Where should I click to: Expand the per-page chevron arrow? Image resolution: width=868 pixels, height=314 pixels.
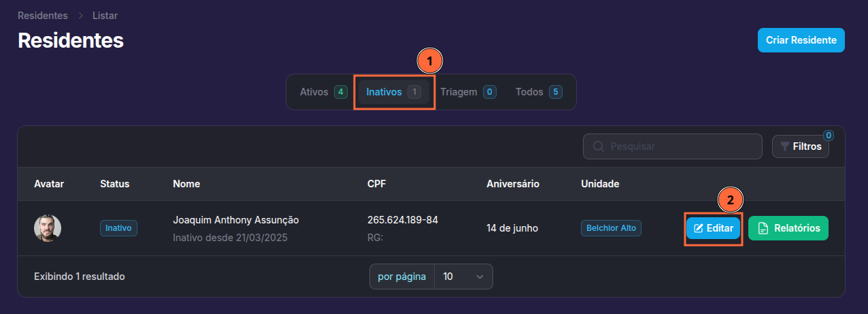click(x=480, y=277)
